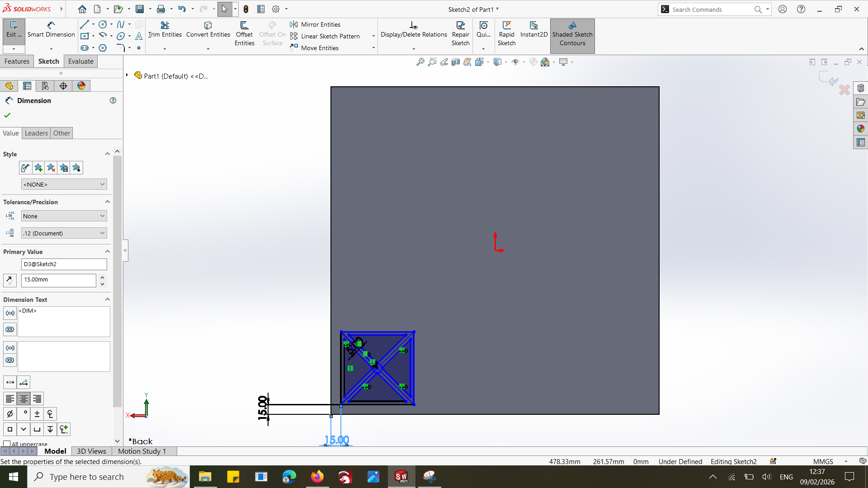This screenshot has width=868, height=488.
Task: Open the tolerance type None dropdown
Action: point(64,216)
